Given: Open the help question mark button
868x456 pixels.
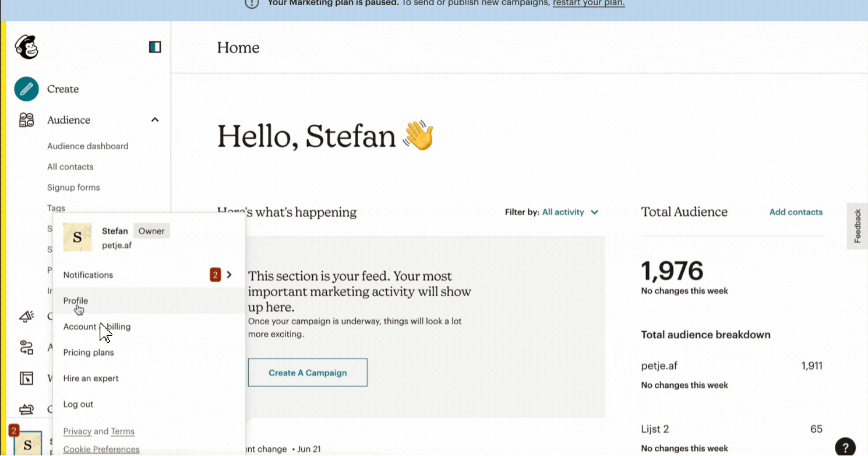Looking at the screenshot, I should (x=845, y=447).
